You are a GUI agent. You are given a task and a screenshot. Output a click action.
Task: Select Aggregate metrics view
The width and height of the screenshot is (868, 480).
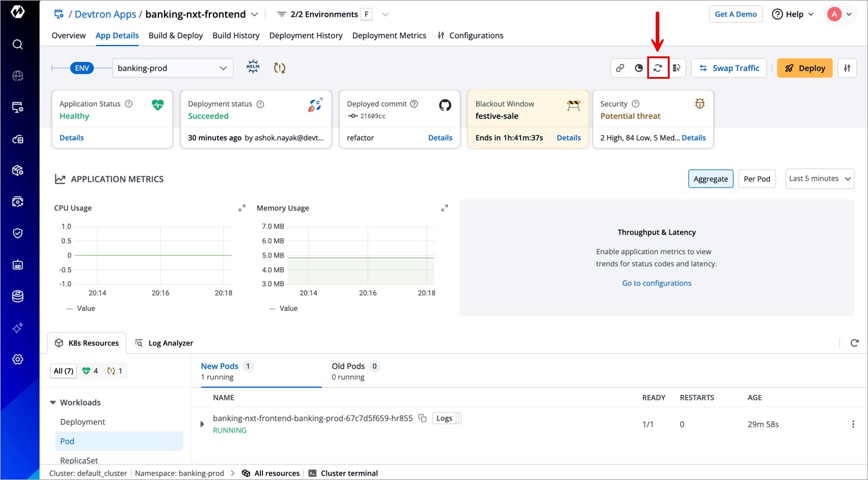tap(710, 179)
